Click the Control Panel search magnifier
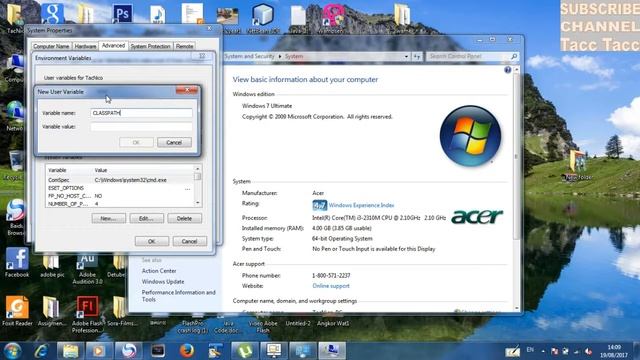 (x=514, y=56)
